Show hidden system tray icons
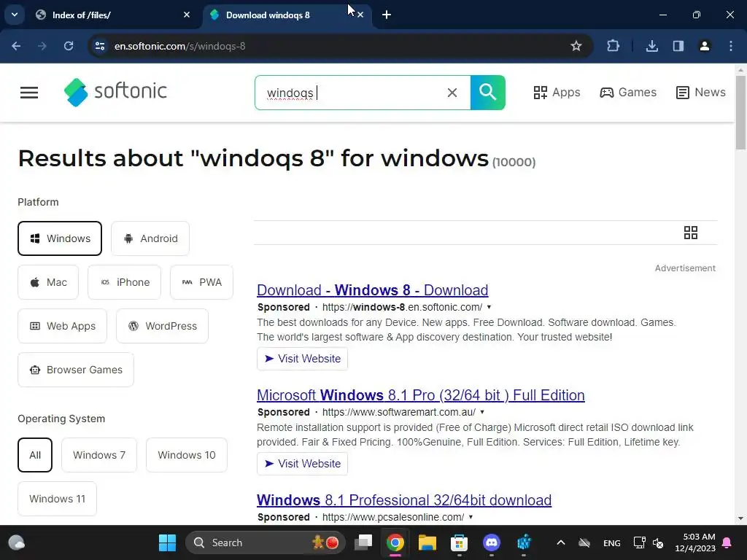The image size is (747, 560). click(561, 542)
